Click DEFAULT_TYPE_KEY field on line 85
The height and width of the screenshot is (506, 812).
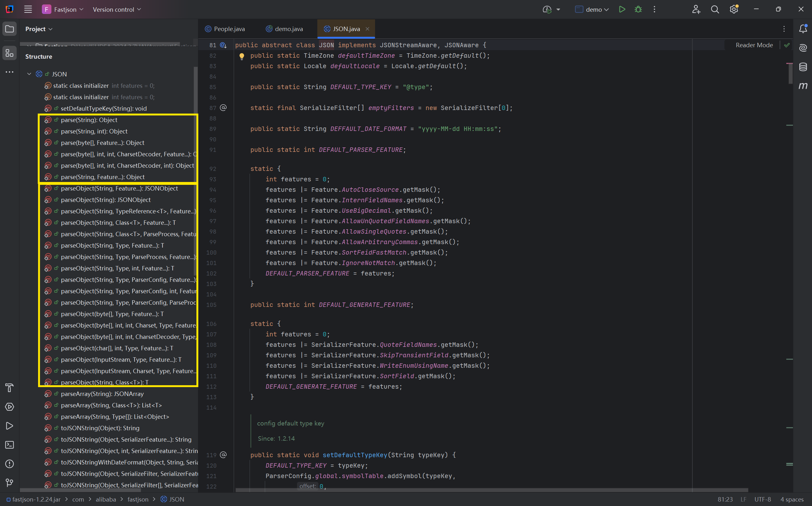tap(361, 87)
